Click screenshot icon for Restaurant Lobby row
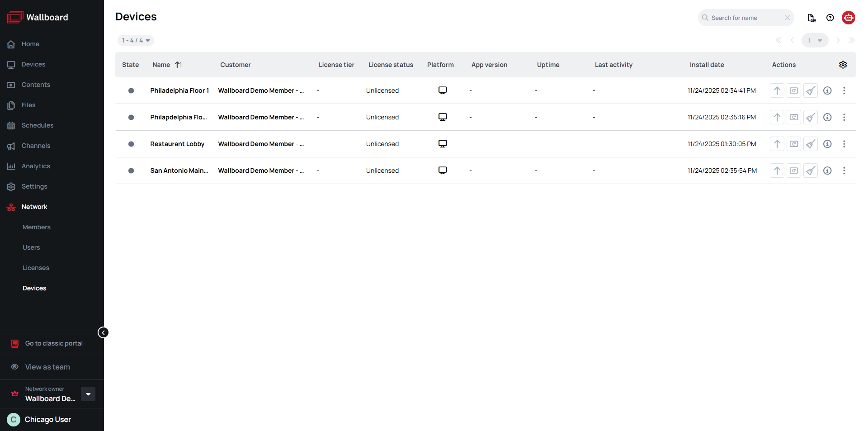Image resolution: width=868 pixels, height=431 pixels. (793, 144)
